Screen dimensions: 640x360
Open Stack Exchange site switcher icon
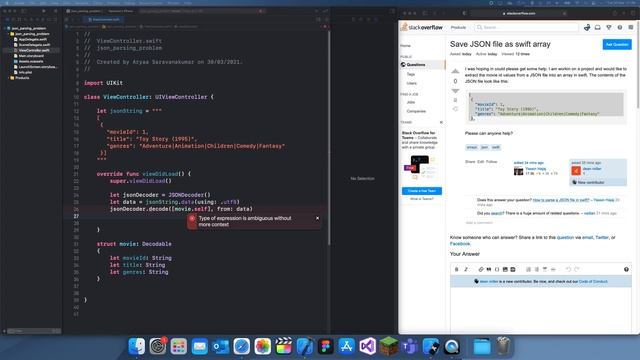pos(631,27)
